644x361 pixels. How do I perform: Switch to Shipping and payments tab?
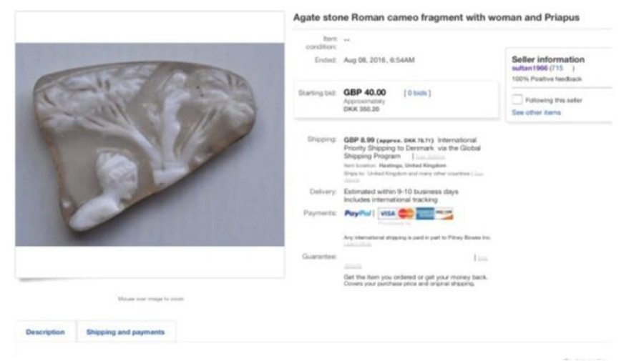(x=125, y=332)
